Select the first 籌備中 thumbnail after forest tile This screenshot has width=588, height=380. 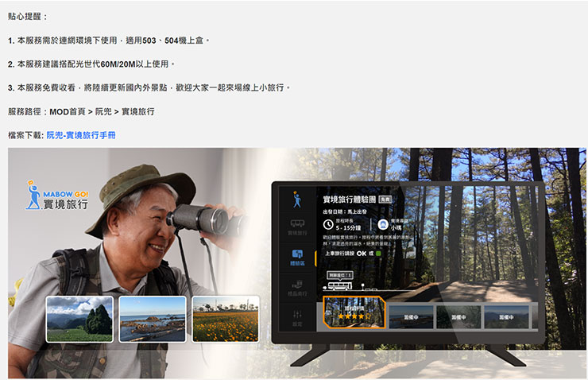tap(411, 316)
